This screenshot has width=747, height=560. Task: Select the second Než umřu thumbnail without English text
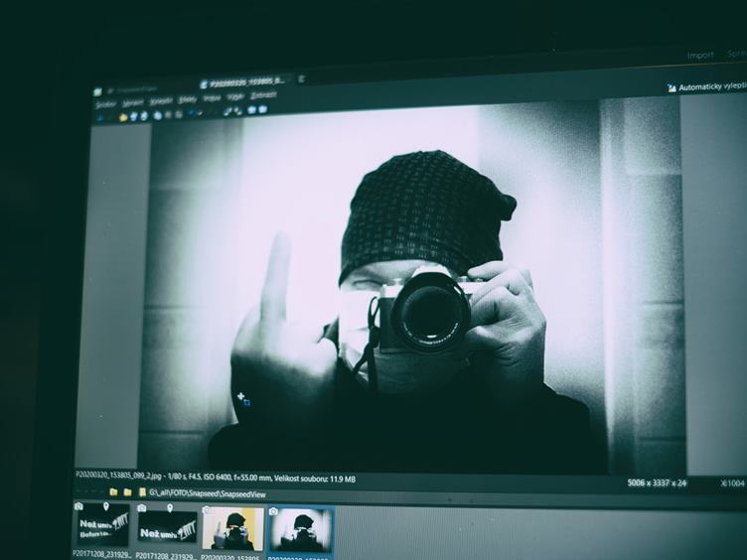[x=167, y=526]
